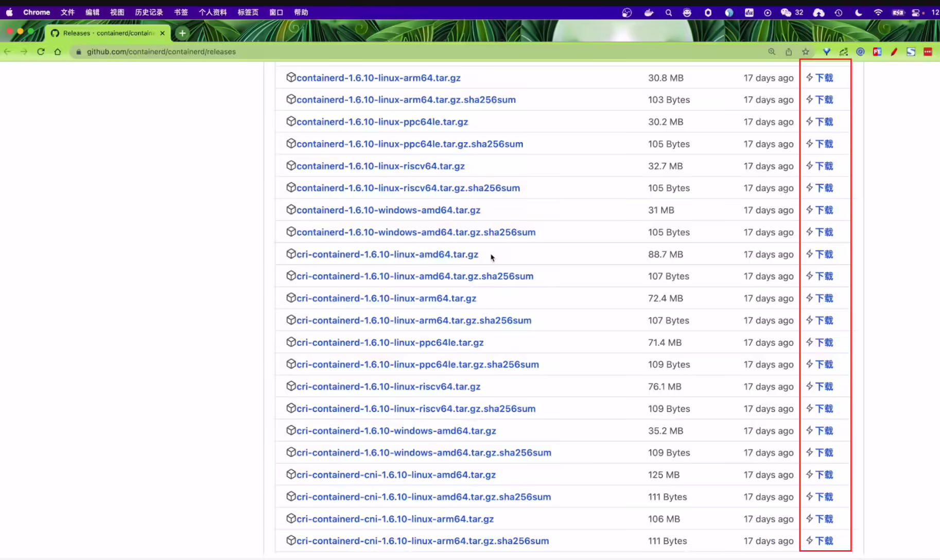Viewport: 940px width, 560px height.
Task: Open cri-containerd-cni-1.6.10-linux-amd64.tar.gz link
Action: coord(396,475)
